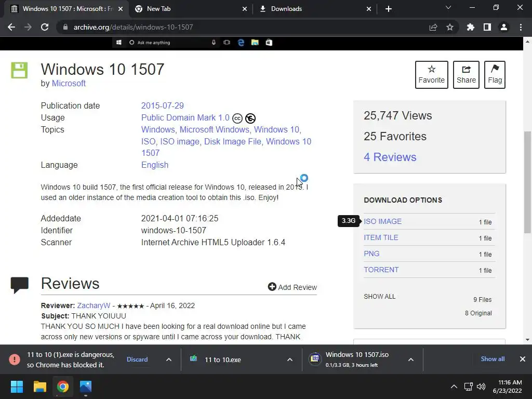Close the downloads bar
Image resolution: width=532 pixels, height=399 pixels.
click(x=523, y=359)
